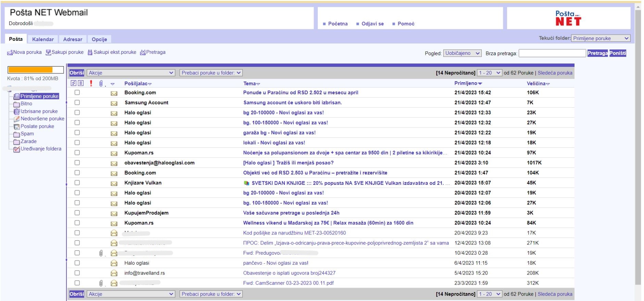Check the garaža bg Halo oglasi checkbox
This screenshot has width=644, height=301.
[x=77, y=133]
